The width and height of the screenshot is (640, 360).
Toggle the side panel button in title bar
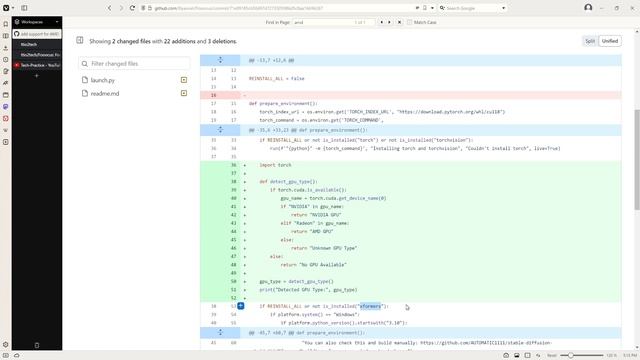(24, 8)
